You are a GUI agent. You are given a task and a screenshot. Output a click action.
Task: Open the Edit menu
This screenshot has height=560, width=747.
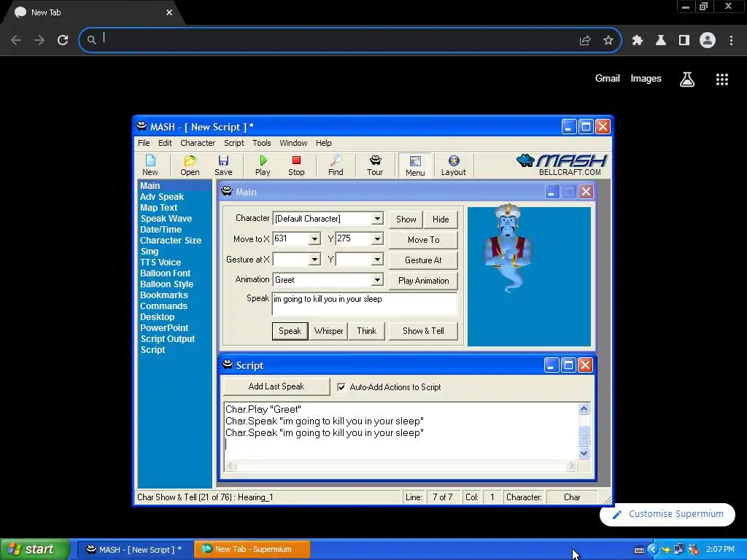pos(165,143)
